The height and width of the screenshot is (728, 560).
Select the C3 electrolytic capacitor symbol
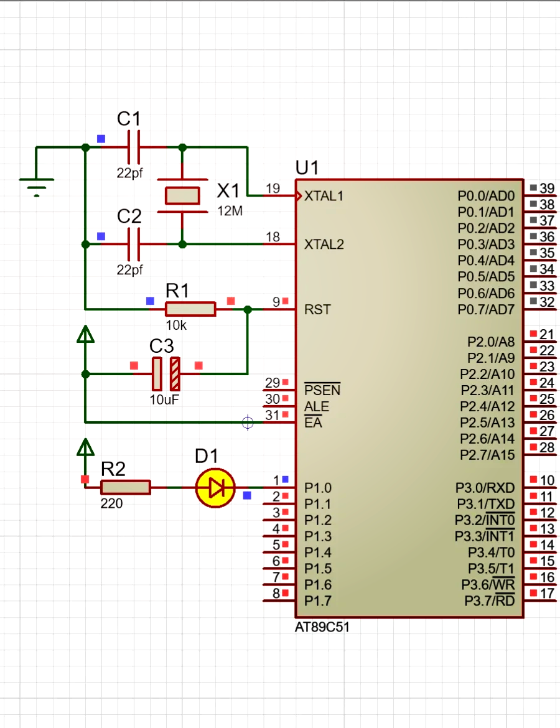166,374
